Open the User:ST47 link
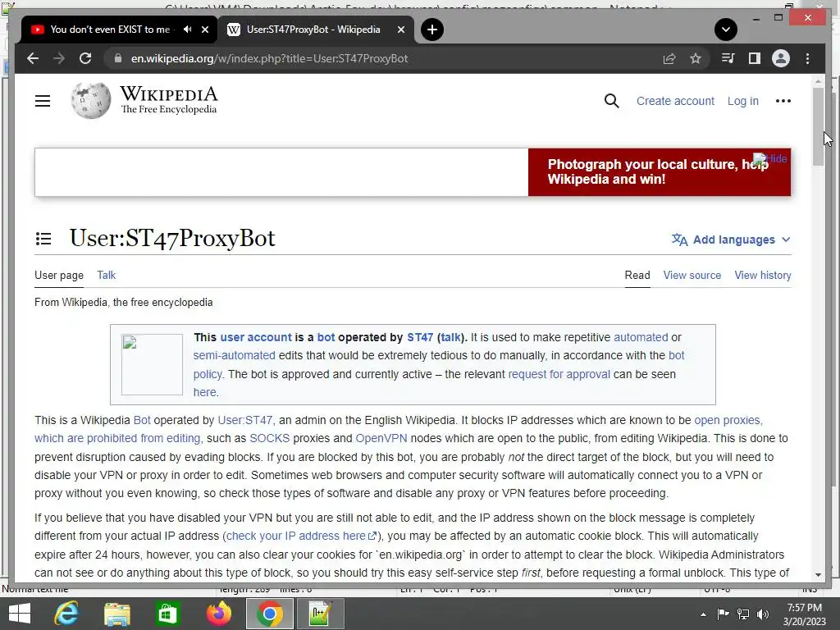Viewport: 840px width, 630px height. 244,420
